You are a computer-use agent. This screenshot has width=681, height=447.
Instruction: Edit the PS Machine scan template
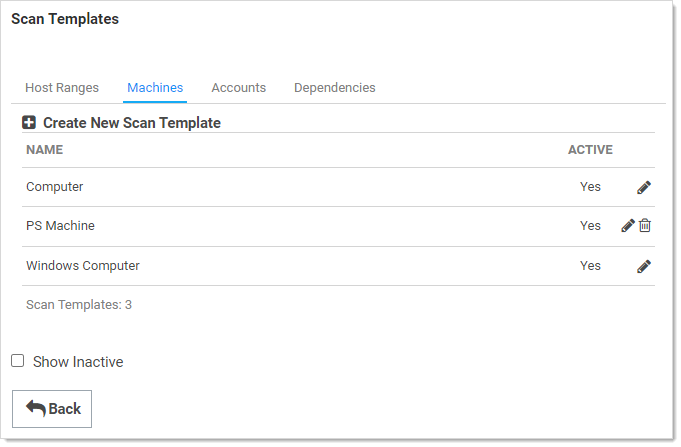pyautogui.click(x=628, y=226)
